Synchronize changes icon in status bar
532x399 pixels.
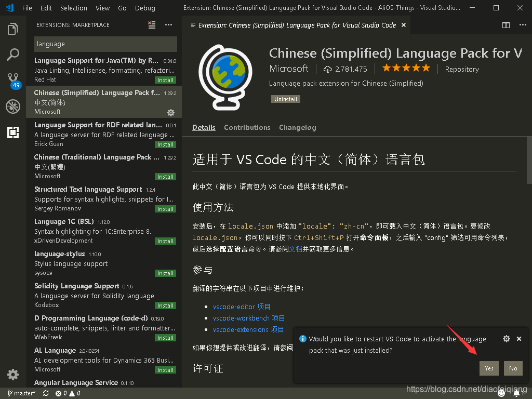pos(46,393)
